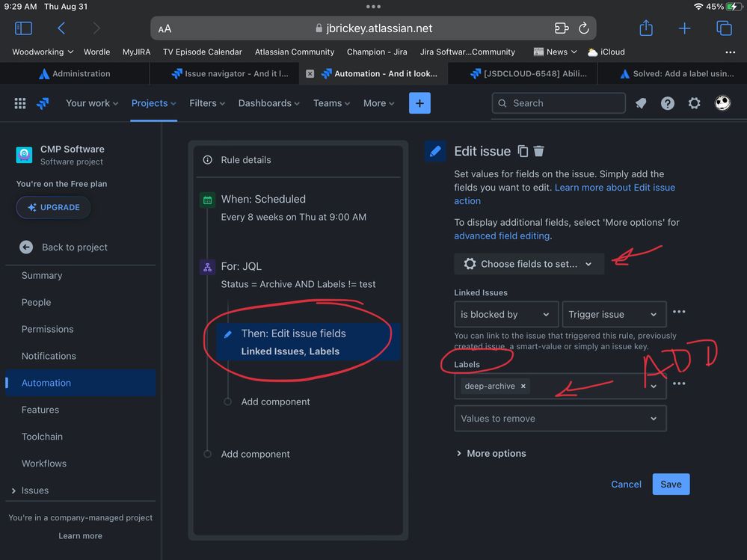Image resolution: width=747 pixels, height=560 pixels.
Task: Open the Trigger issue dropdown
Action: tap(614, 314)
